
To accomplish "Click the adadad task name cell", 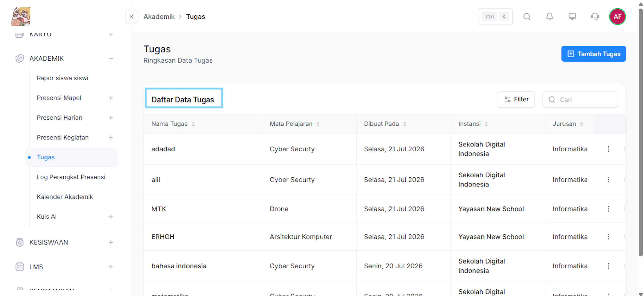I will coord(163,149).
